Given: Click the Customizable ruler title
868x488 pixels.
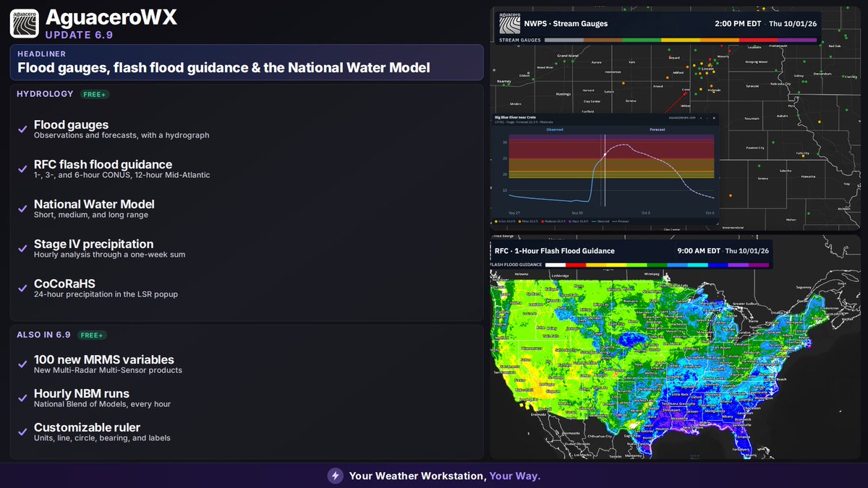Looking at the screenshot, I should 87,428.
